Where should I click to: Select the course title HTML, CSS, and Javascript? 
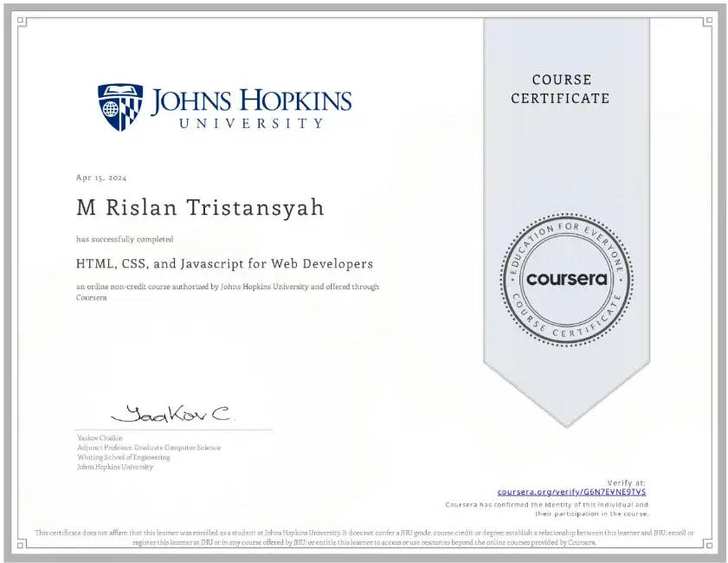225,264
